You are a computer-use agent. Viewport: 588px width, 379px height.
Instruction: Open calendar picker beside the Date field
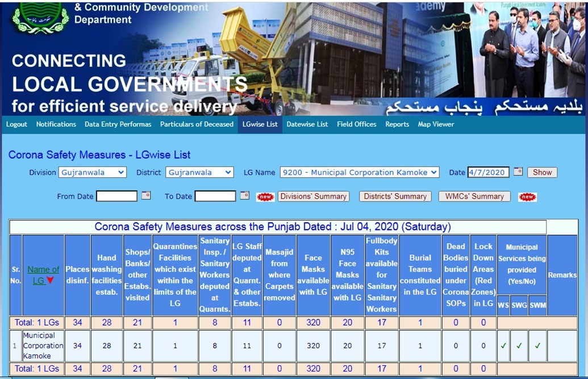coord(518,172)
